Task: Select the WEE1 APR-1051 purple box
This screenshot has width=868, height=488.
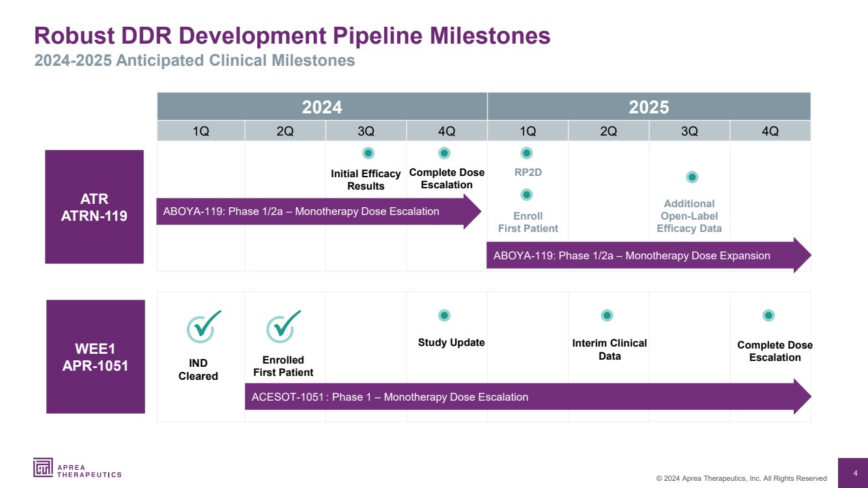Action: 95,356
